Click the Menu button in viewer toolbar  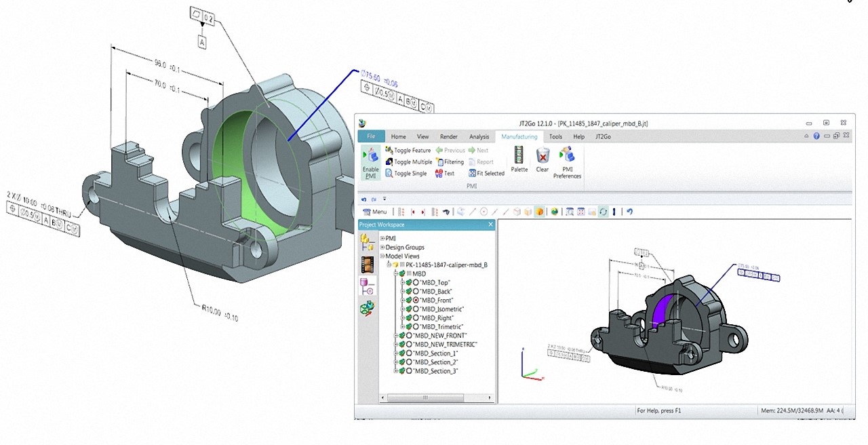click(x=375, y=212)
